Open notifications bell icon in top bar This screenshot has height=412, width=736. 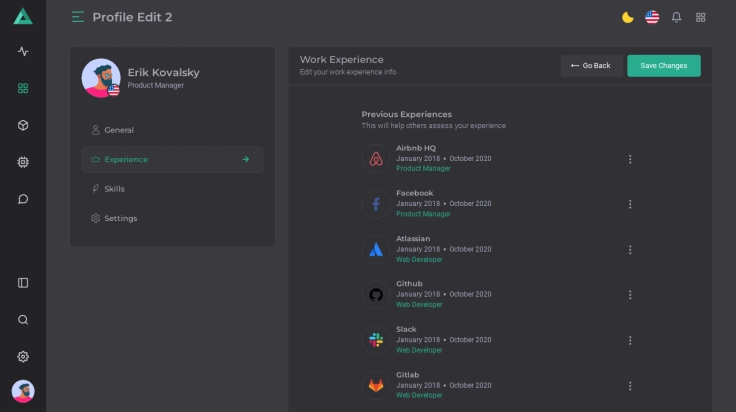click(676, 17)
